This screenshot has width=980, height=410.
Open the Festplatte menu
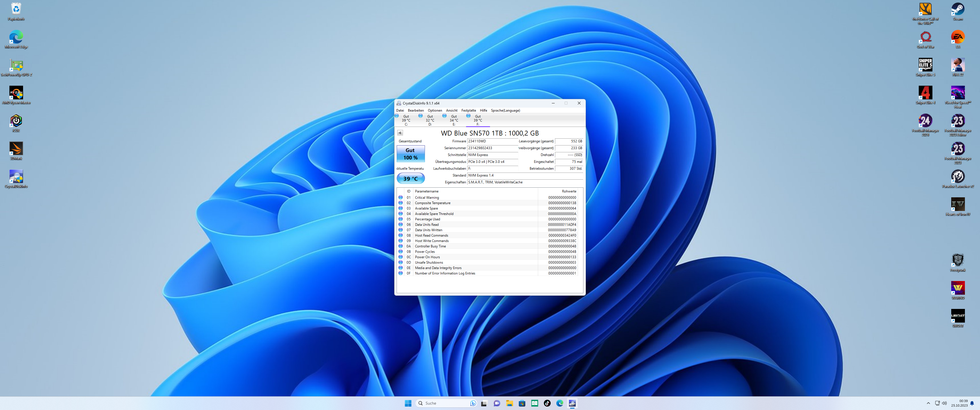pos(468,110)
